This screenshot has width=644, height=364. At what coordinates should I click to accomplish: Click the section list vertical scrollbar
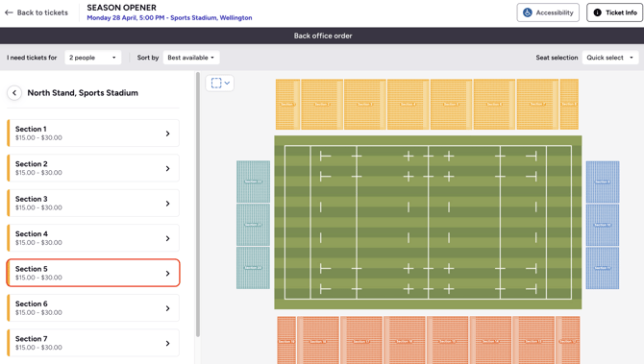[198, 205]
